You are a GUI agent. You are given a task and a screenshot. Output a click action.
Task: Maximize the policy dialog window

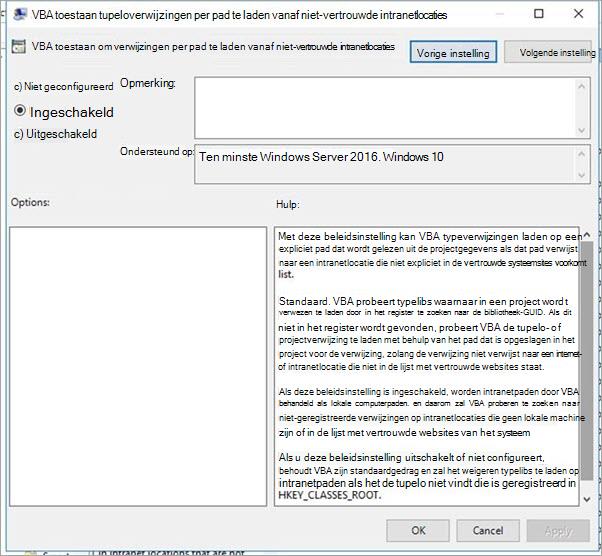tap(539, 14)
